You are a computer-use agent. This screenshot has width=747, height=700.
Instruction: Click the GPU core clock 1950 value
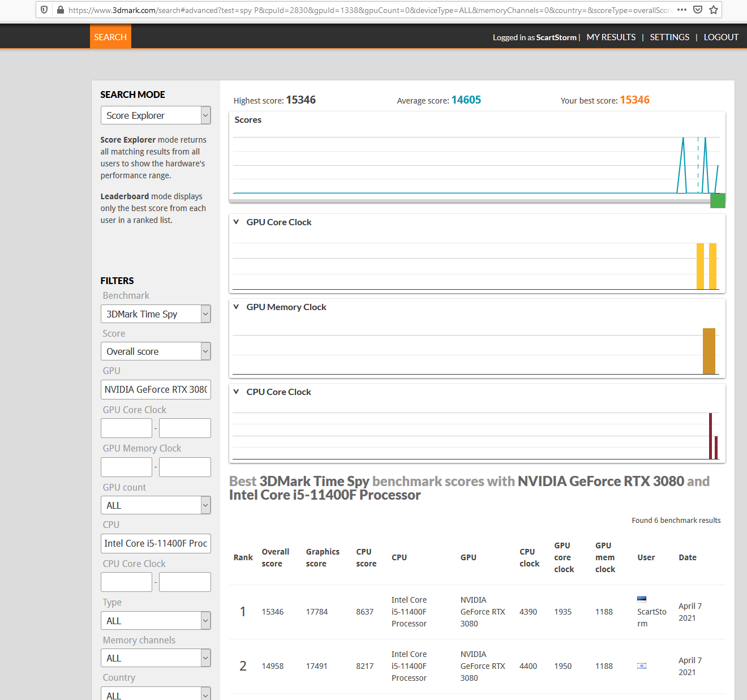coord(563,666)
